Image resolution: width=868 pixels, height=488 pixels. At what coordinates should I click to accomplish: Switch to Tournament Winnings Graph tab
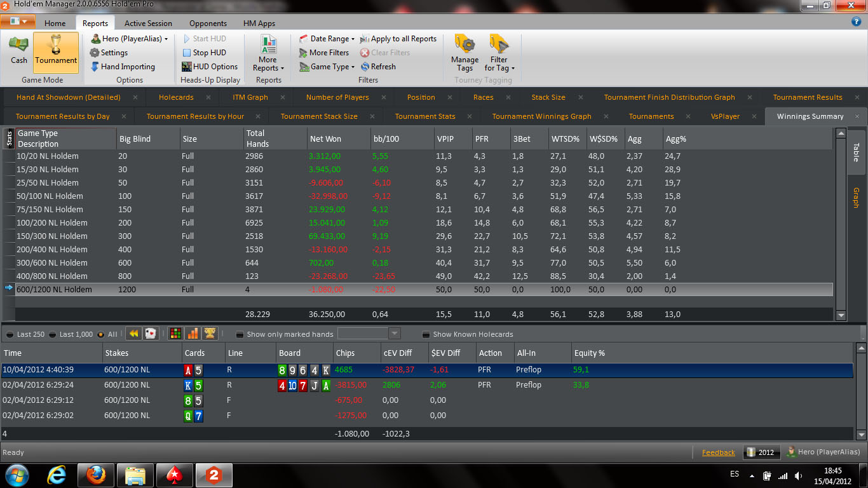pos(541,116)
